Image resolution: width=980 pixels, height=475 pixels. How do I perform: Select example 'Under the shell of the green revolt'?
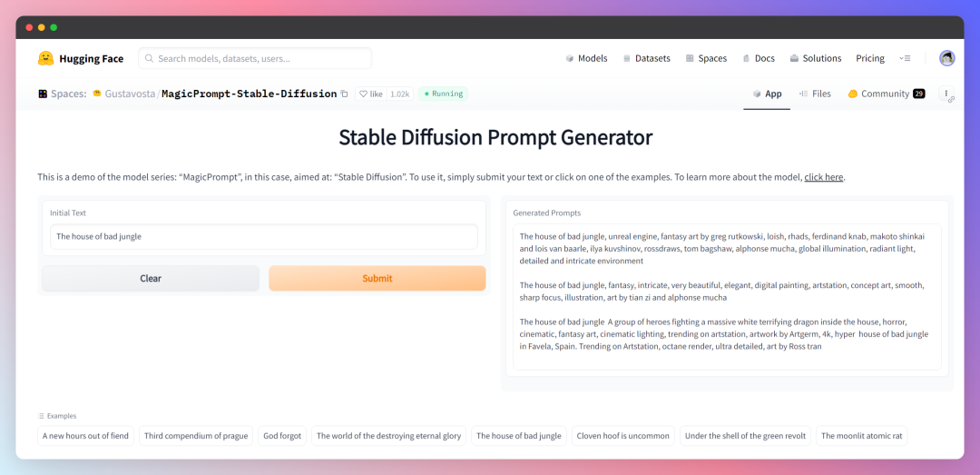click(x=745, y=436)
